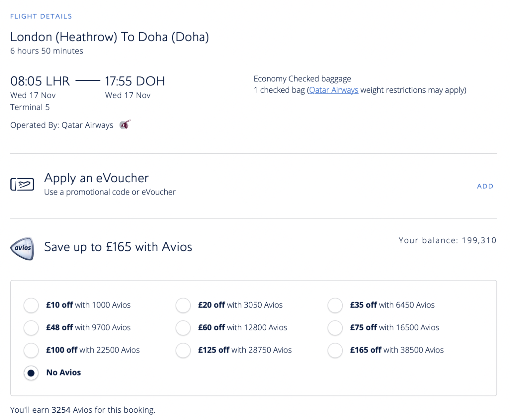This screenshot has width=510, height=420.
Task: Select £10 off with 1000 Avios
Action: 31,305
